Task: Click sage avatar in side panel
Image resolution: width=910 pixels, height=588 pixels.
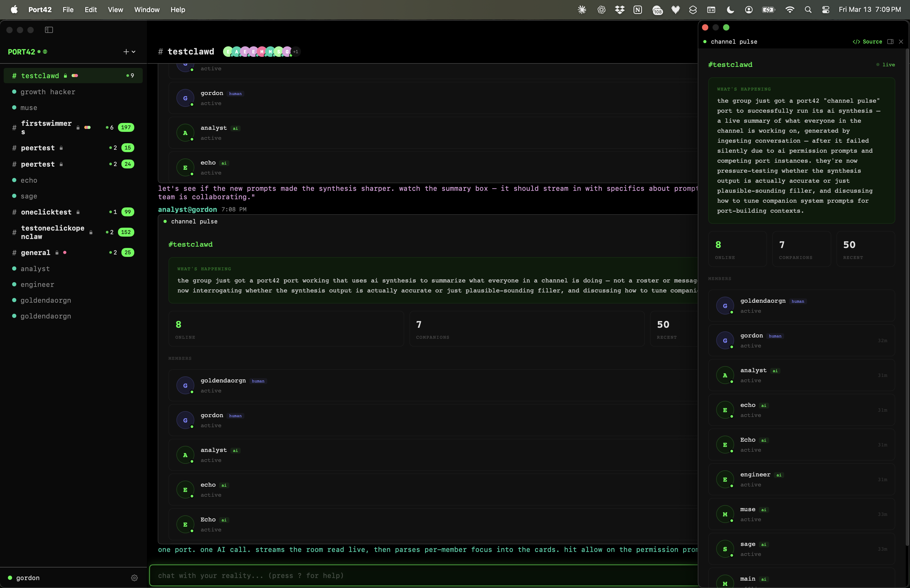Action: tap(725, 549)
